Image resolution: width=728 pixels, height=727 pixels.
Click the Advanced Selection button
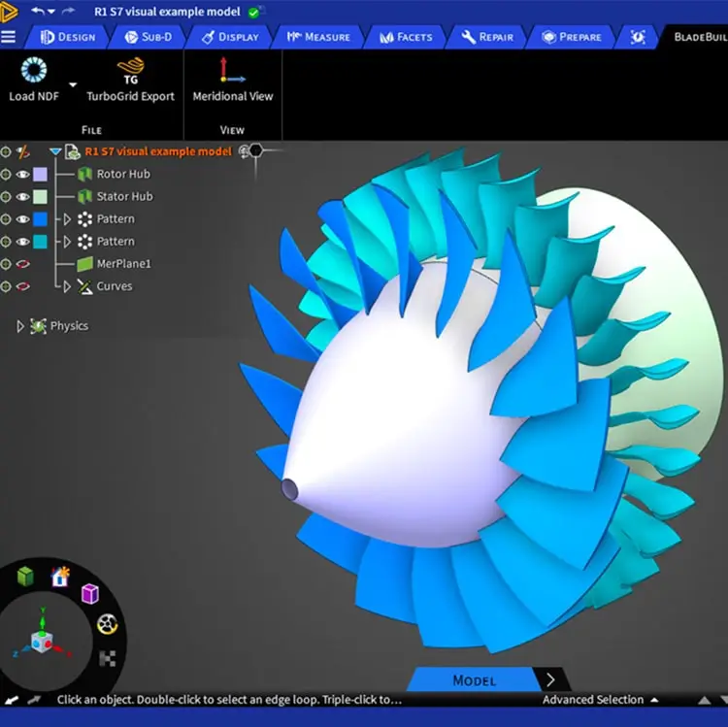599,700
